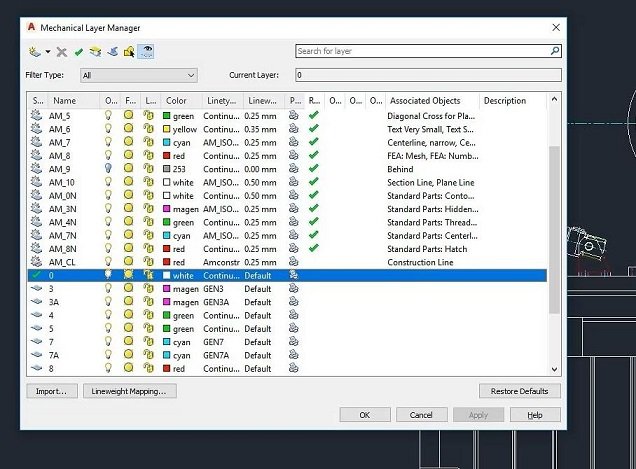Click the scroll up arrow of layer list

click(x=554, y=99)
